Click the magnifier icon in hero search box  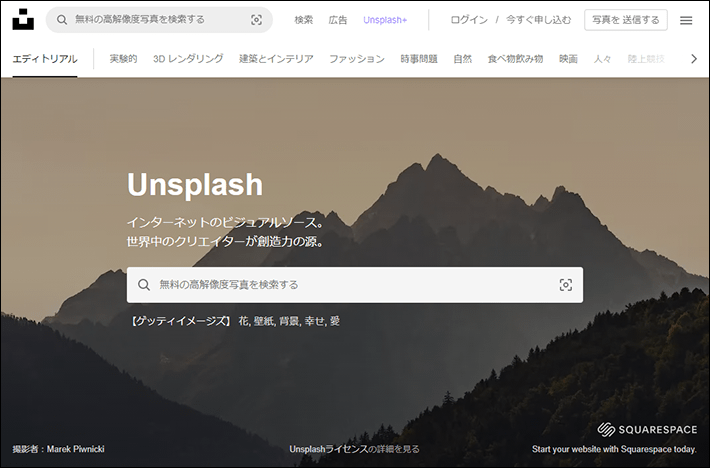(x=144, y=285)
